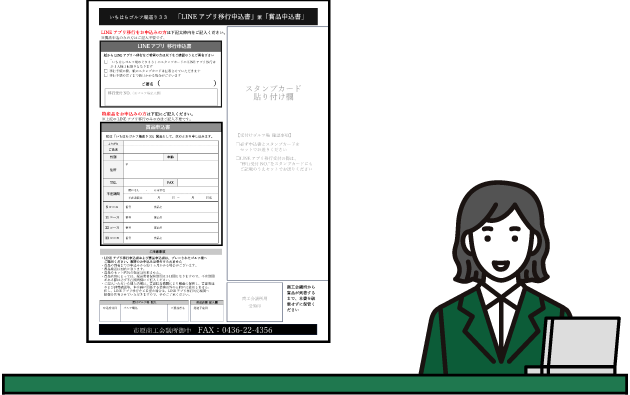Click the 移行受付NO input box
The width and height of the screenshot is (630, 395).
(x=161, y=97)
